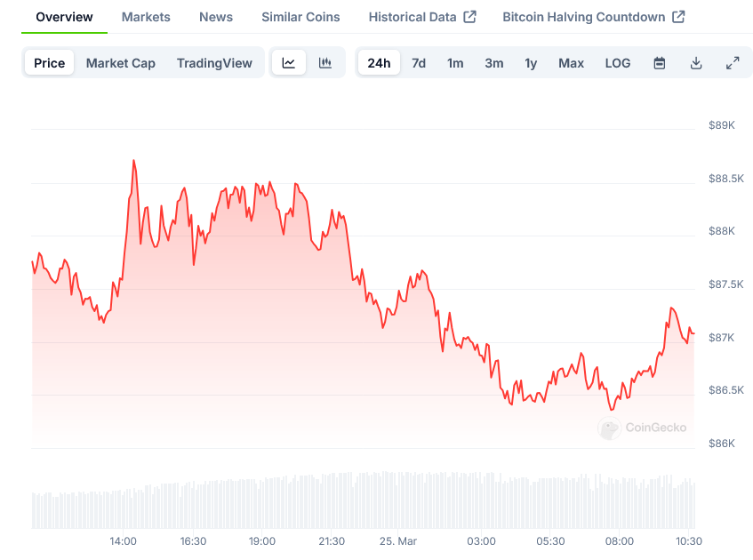Click the 03:00 time label

[x=481, y=541]
